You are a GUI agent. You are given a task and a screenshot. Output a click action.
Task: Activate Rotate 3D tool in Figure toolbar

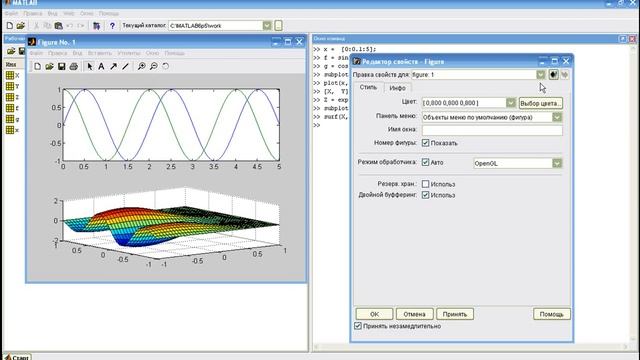tap(165, 66)
